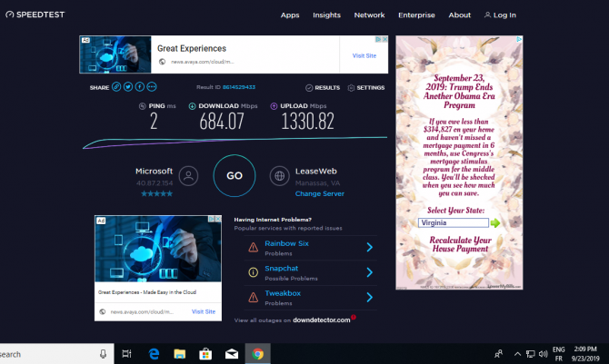Click Snapchat info circle icon
Screen dimensions: 609x364
(254, 272)
